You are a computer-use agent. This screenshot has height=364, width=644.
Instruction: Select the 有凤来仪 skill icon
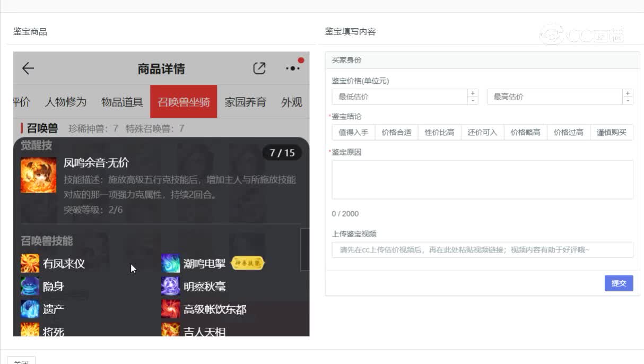click(30, 263)
